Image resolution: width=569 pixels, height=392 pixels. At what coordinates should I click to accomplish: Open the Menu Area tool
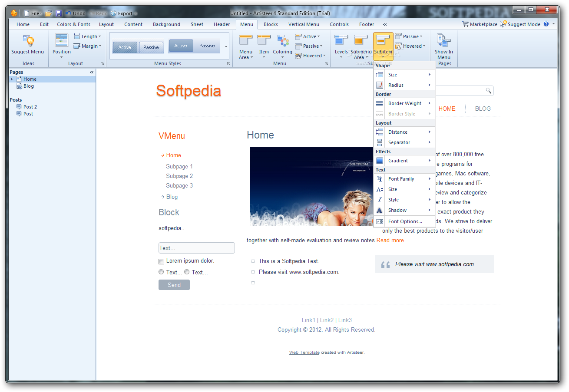(x=245, y=47)
